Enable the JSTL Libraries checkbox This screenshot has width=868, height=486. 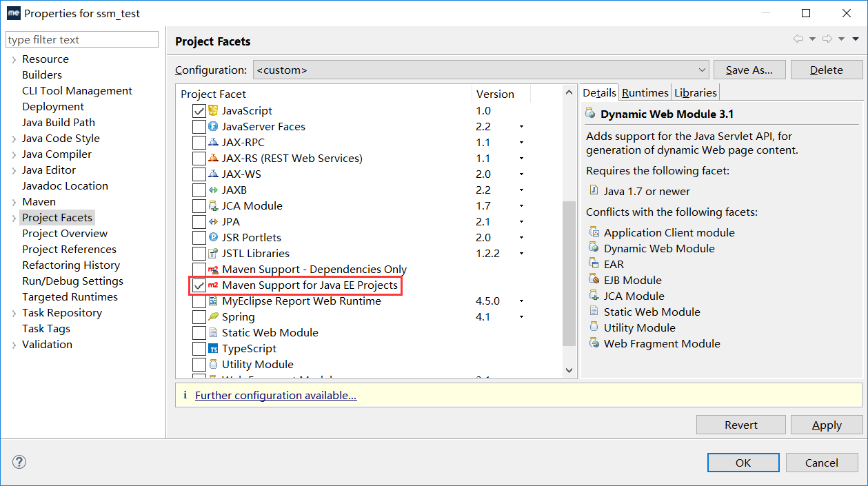pyautogui.click(x=199, y=253)
